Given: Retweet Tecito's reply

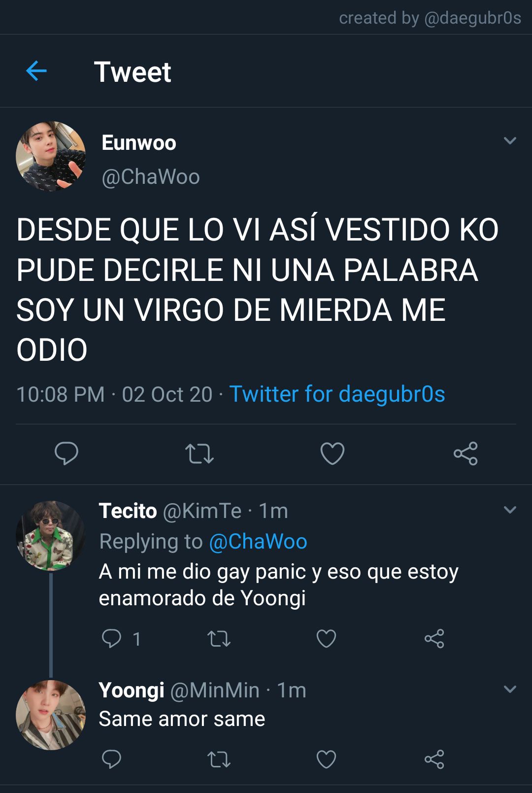Looking at the screenshot, I should tap(219, 639).
